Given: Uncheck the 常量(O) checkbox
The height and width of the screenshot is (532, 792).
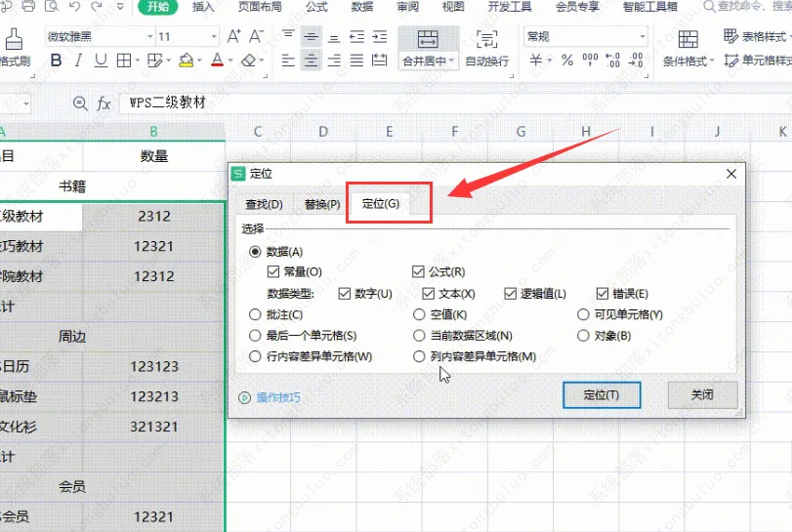Looking at the screenshot, I should pos(273,272).
